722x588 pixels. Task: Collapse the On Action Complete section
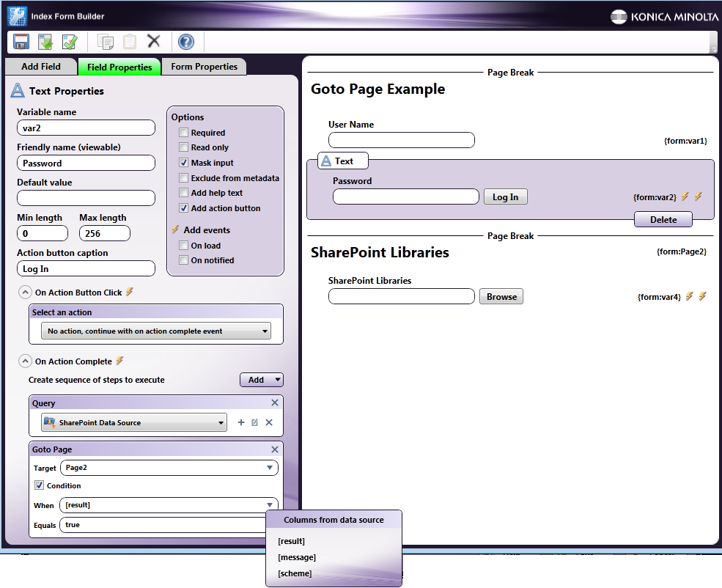coord(25,361)
